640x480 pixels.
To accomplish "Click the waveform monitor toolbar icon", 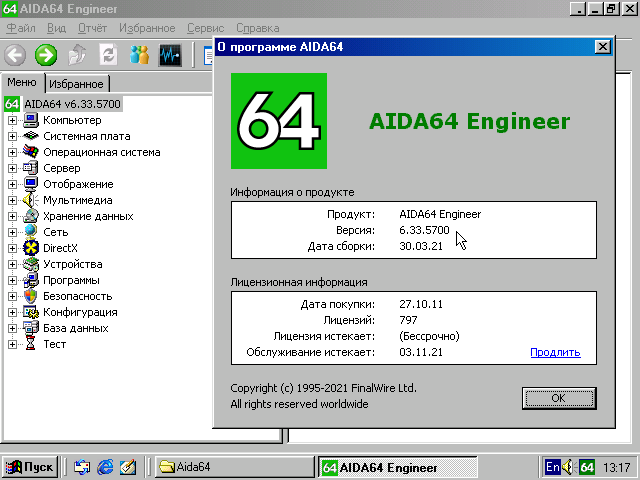I will click(170, 55).
